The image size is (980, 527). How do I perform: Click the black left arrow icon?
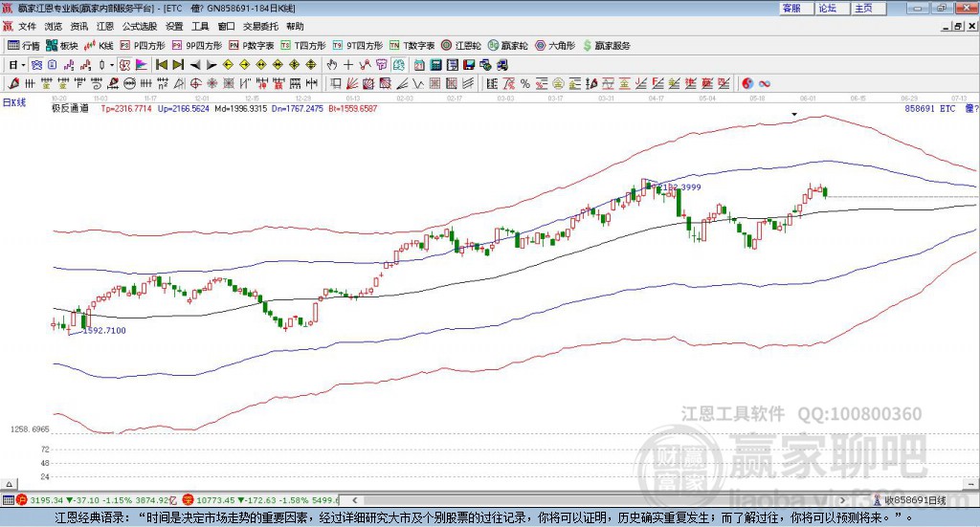click(195, 65)
